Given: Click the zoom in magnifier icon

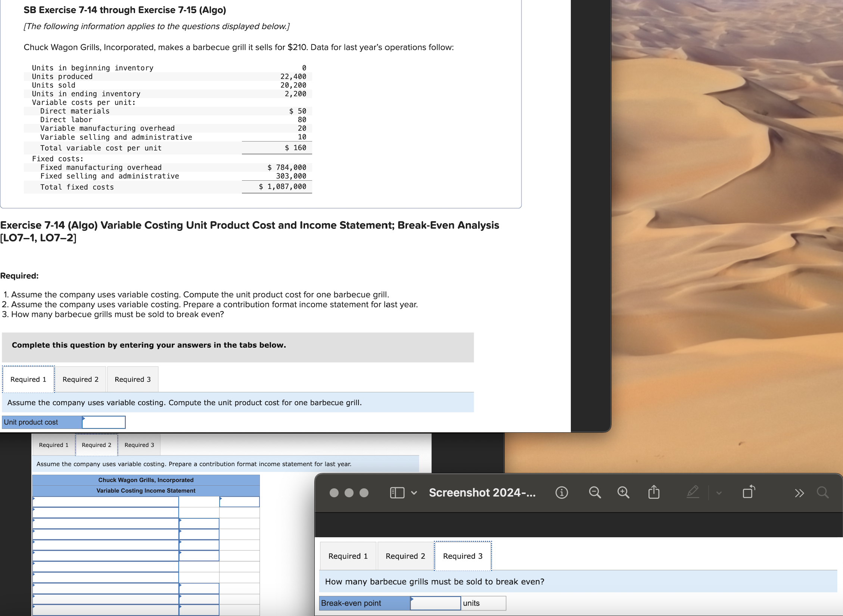Looking at the screenshot, I should point(623,493).
